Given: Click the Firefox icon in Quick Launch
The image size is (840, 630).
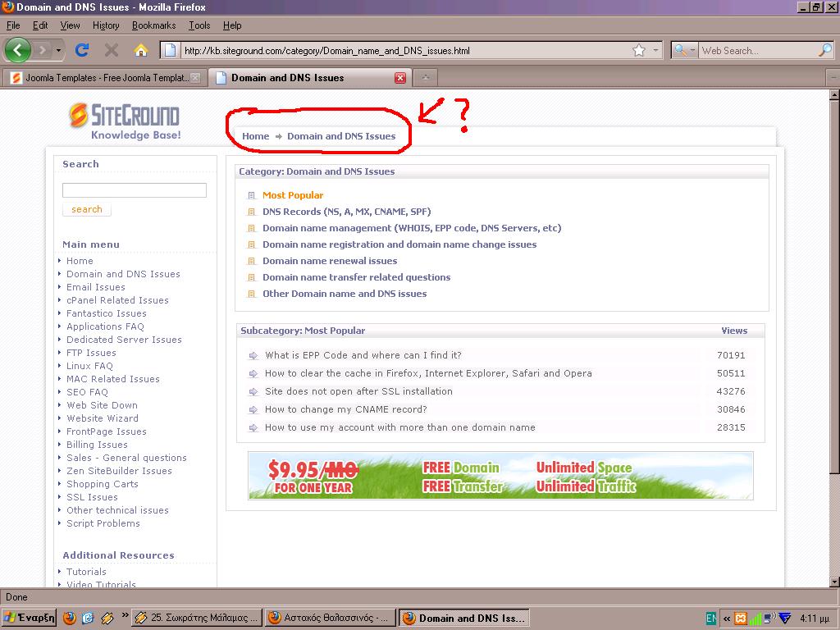Looking at the screenshot, I should 70,619.
